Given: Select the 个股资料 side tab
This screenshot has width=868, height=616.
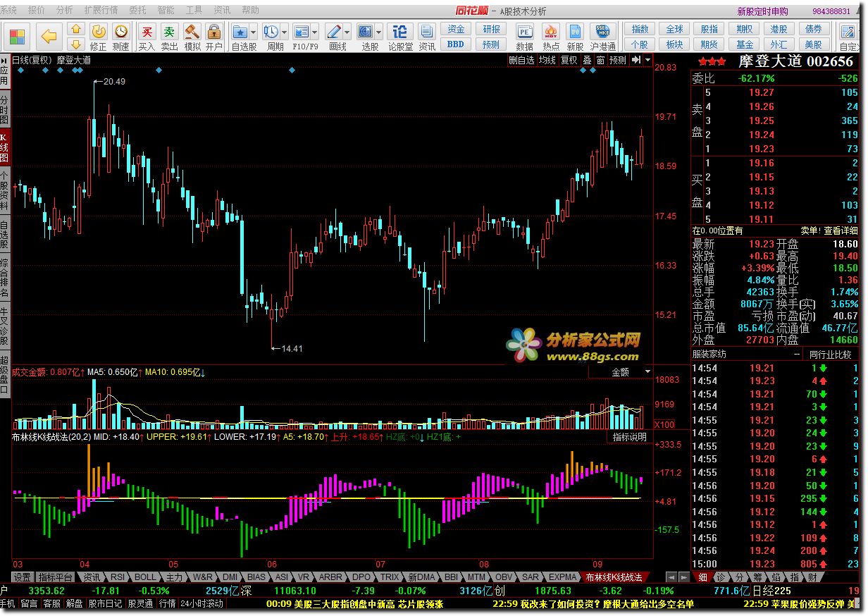Looking at the screenshot, I should pos(5,190).
